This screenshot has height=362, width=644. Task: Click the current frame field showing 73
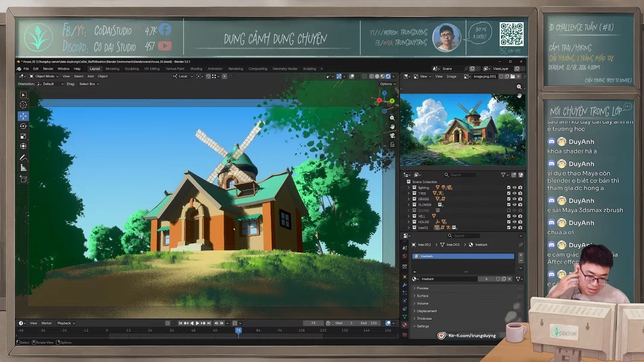click(x=313, y=323)
